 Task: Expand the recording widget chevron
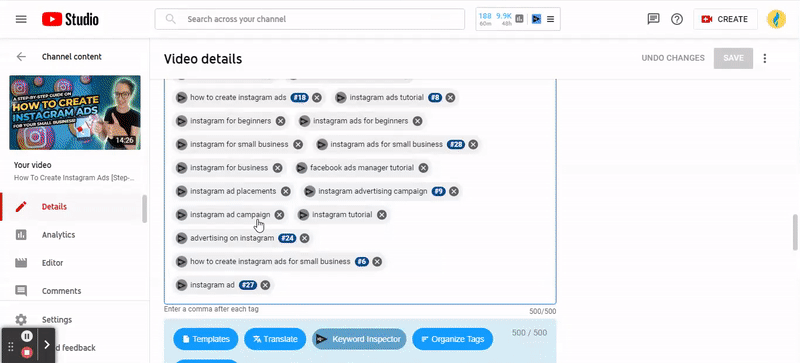(46, 345)
